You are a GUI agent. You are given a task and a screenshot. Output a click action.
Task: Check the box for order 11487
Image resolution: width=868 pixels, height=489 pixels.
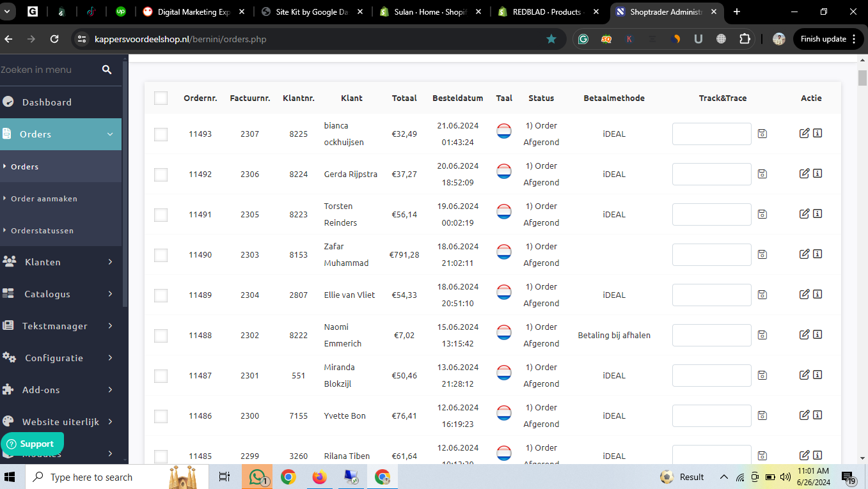click(x=161, y=376)
